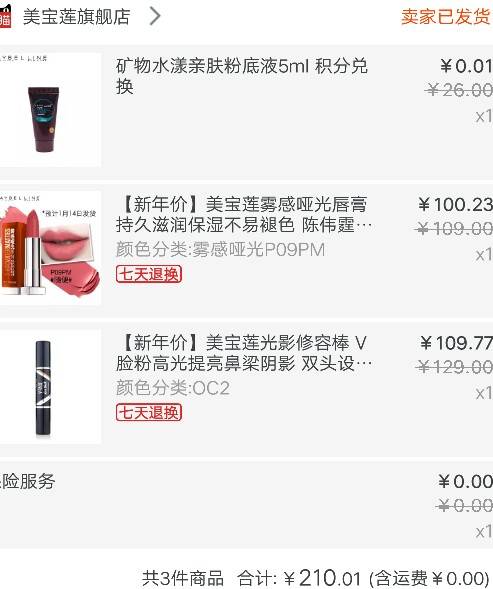Tap lipstick color option 雾感哑光P09PM

tap(220, 250)
